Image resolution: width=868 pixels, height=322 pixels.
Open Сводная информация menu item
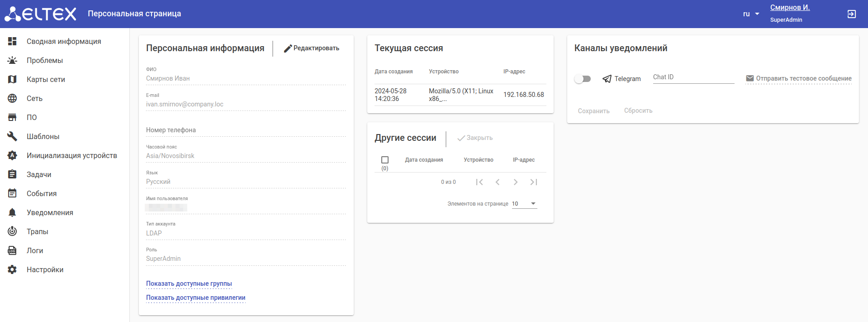[64, 41]
